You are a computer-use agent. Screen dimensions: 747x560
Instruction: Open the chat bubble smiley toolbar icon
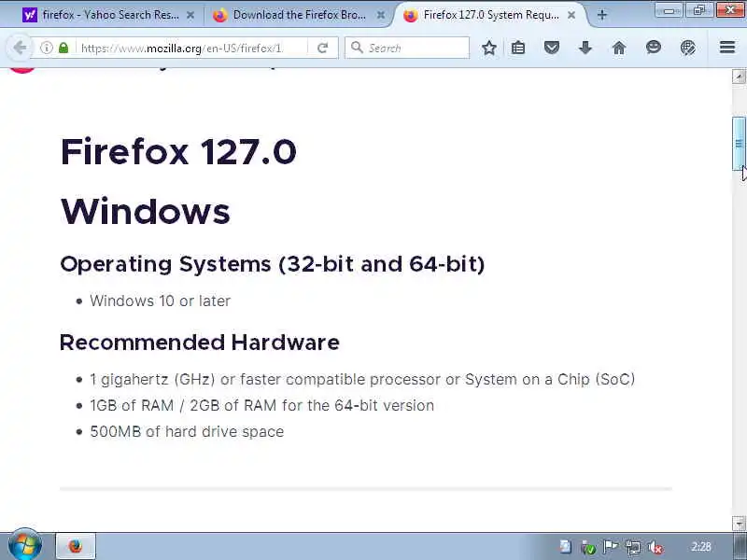click(x=653, y=48)
